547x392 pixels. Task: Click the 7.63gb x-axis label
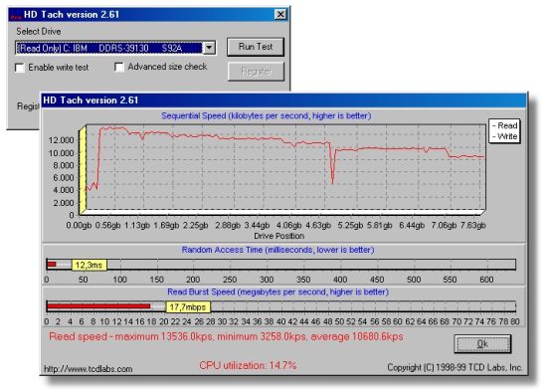[x=473, y=226]
